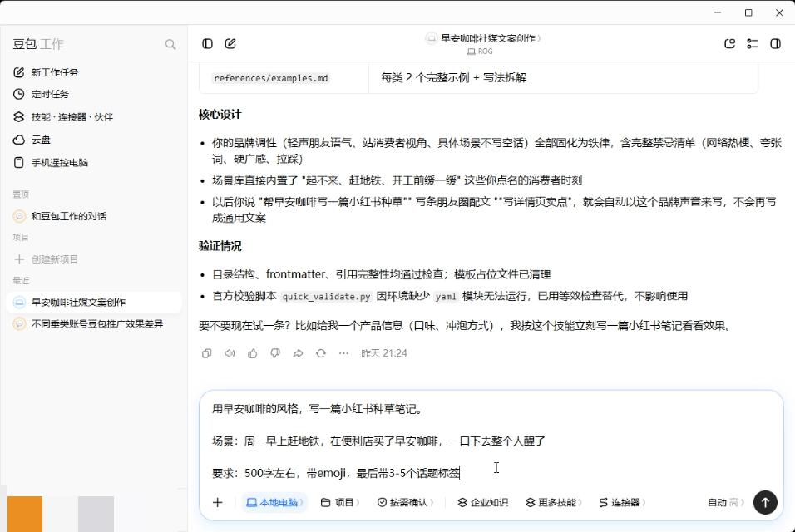Start a new chat with pencil icon

coord(230,43)
